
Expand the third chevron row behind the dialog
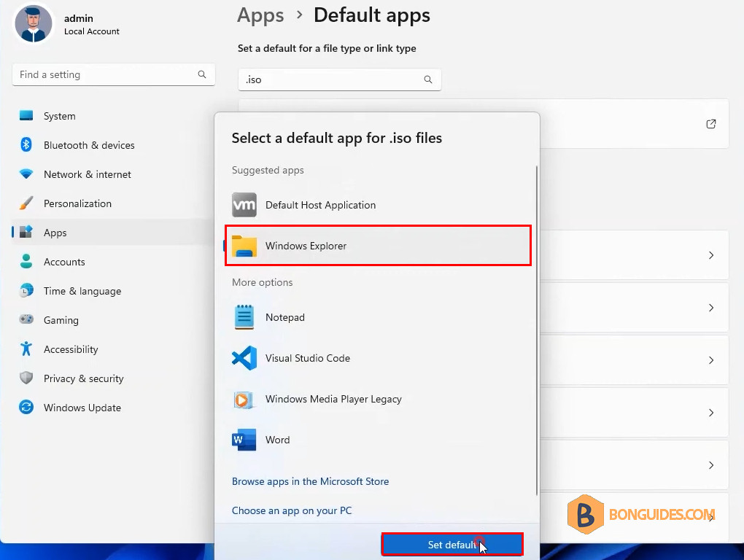coord(710,360)
